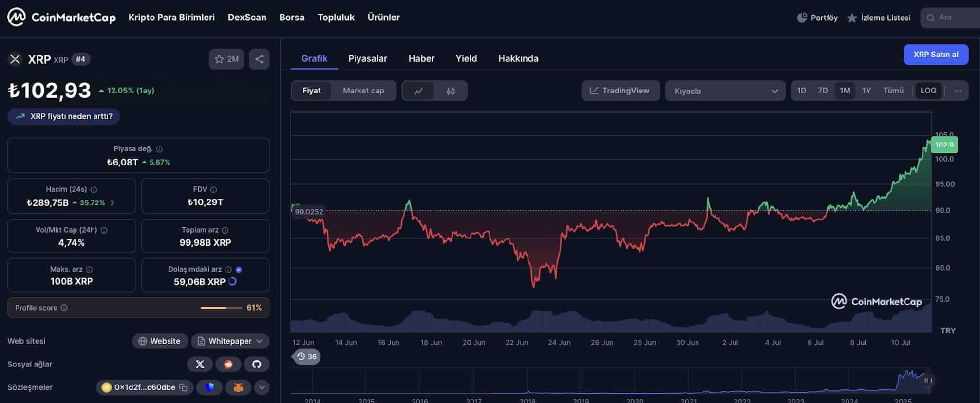Image resolution: width=980 pixels, height=403 pixels.
Task: Open DexScan menu
Action: [247, 18]
